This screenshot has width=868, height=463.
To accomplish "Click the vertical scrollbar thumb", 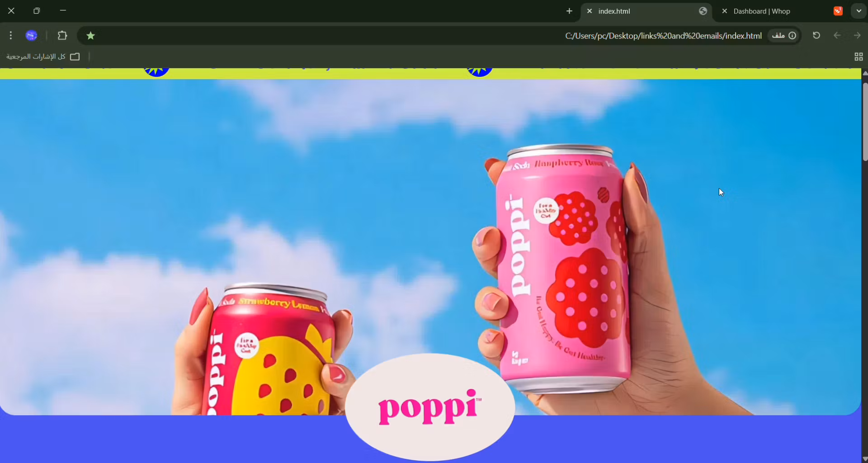I will pyautogui.click(x=865, y=121).
